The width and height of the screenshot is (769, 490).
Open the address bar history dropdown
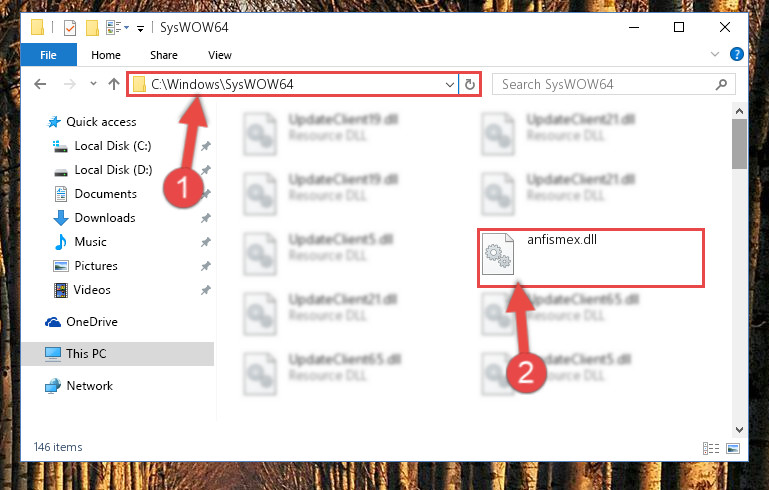(449, 84)
